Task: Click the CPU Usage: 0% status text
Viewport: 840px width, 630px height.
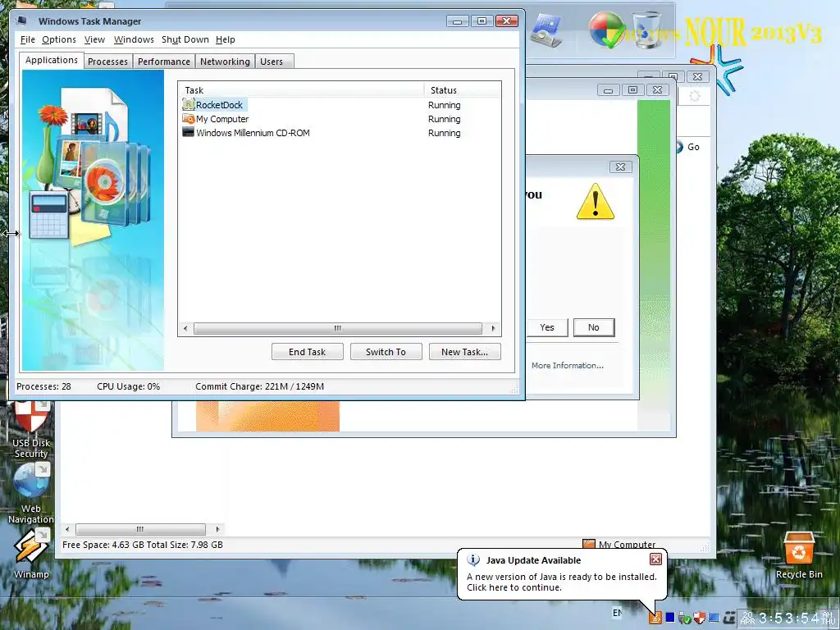Action: pos(128,386)
